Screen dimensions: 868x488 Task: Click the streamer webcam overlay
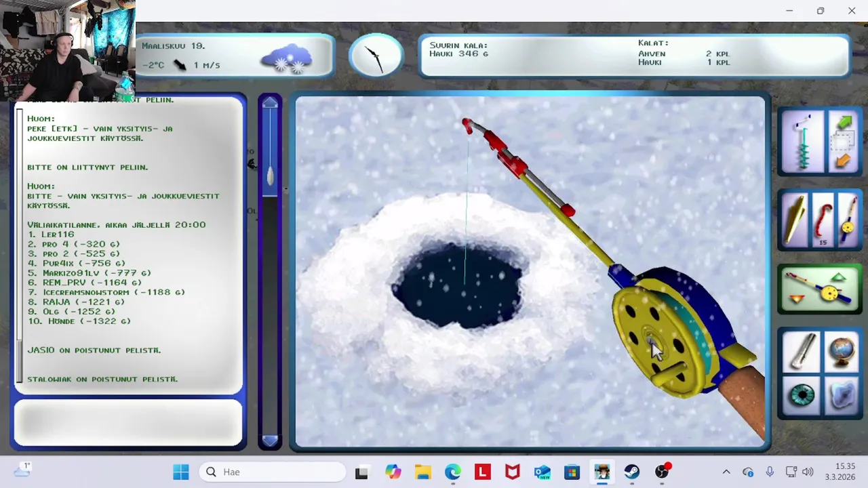point(68,49)
